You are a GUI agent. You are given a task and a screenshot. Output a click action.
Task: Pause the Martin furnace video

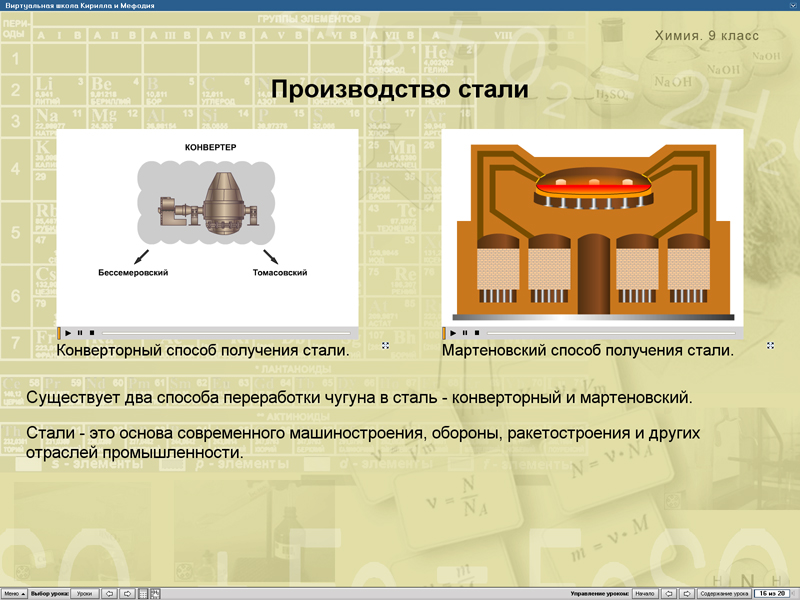coord(466,330)
